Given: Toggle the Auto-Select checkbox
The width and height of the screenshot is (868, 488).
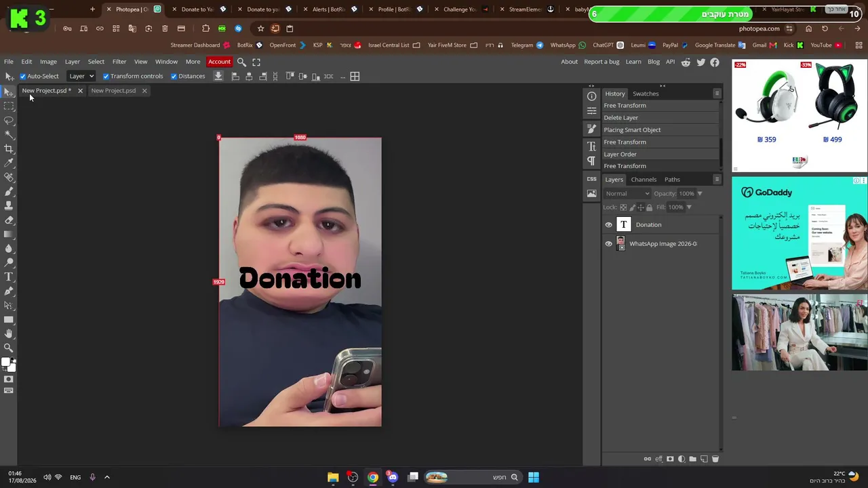Looking at the screenshot, I should click(22, 76).
